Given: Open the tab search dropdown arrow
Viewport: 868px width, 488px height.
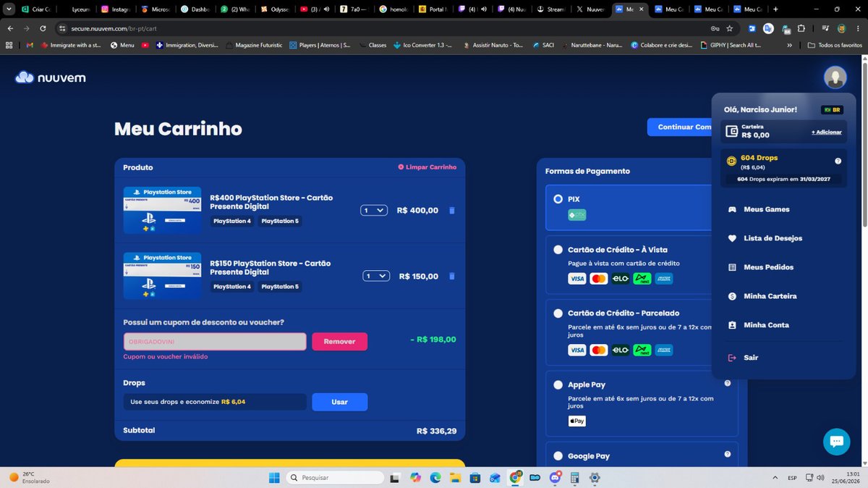Looking at the screenshot, I should 9,9.
